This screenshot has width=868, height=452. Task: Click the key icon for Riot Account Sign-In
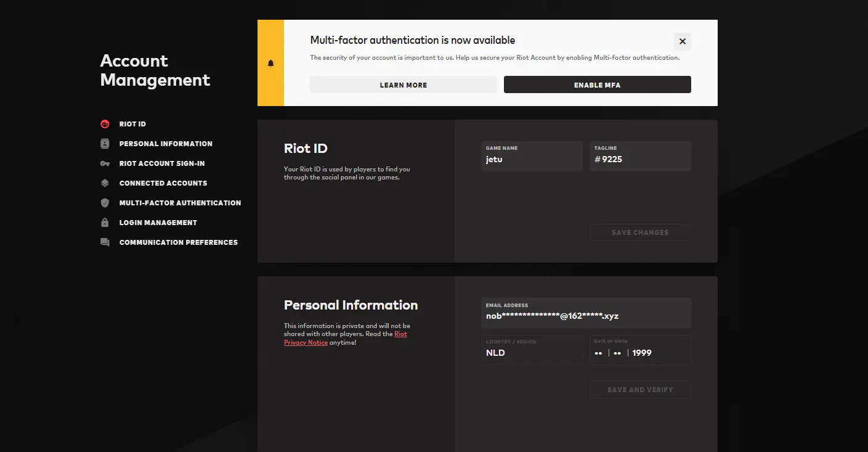pos(105,163)
